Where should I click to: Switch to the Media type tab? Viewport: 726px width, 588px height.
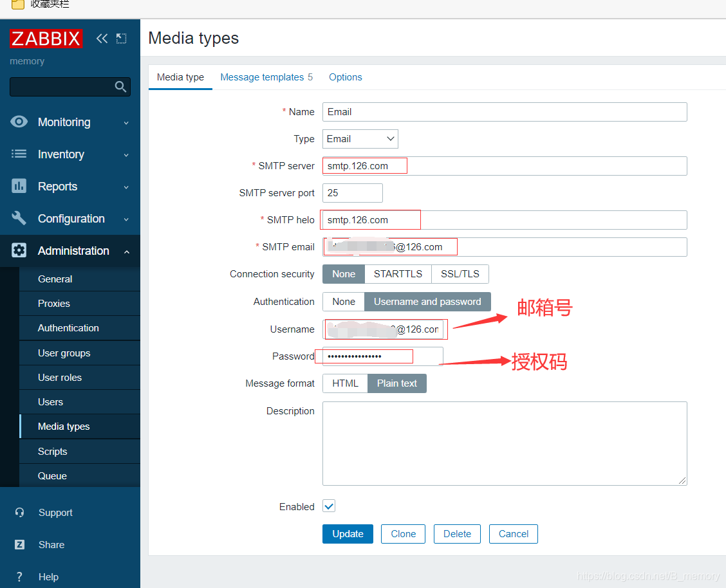click(180, 77)
